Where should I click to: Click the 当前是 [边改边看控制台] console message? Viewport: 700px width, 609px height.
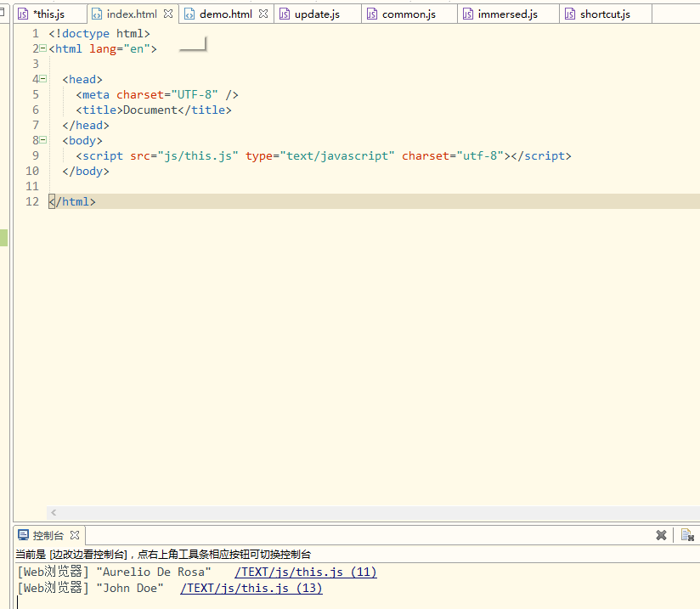point(163,555)
